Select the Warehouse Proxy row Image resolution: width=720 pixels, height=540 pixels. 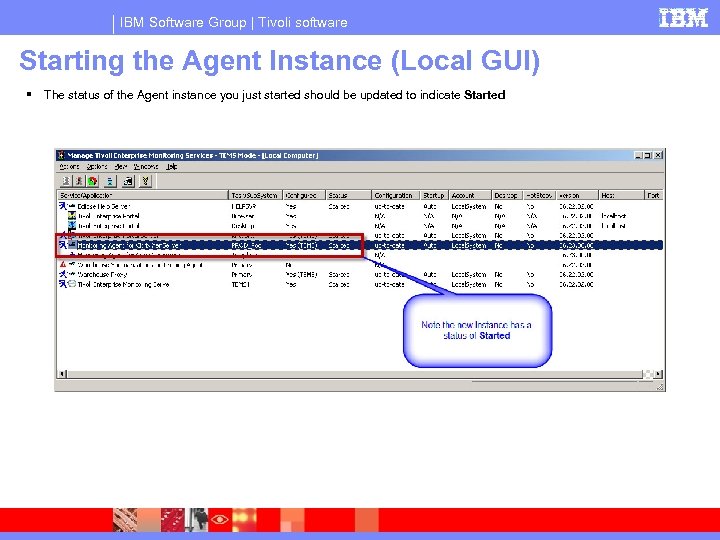pyautogui.click(x=360, y=274)
